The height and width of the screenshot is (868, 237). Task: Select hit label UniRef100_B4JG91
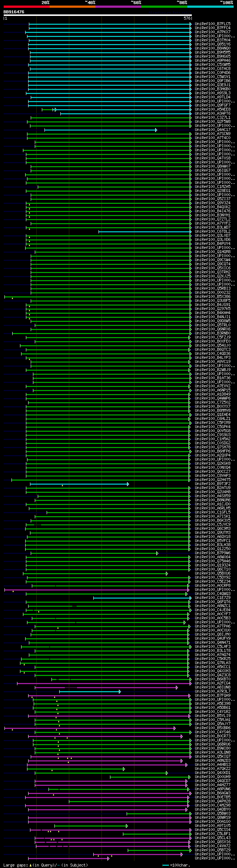point(213,305)
